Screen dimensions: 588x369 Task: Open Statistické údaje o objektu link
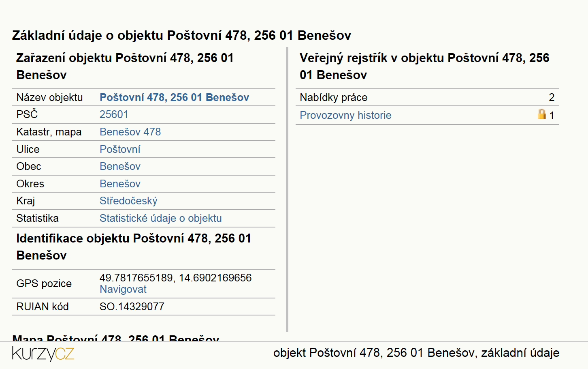pos(161,218)
